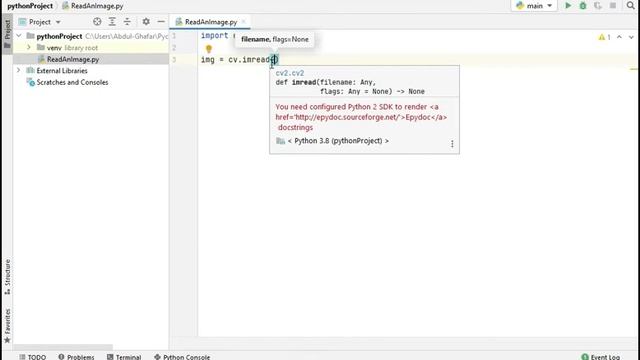
Task: Place cursor in img = cv.imread line
Action: [x=239, y=60]
